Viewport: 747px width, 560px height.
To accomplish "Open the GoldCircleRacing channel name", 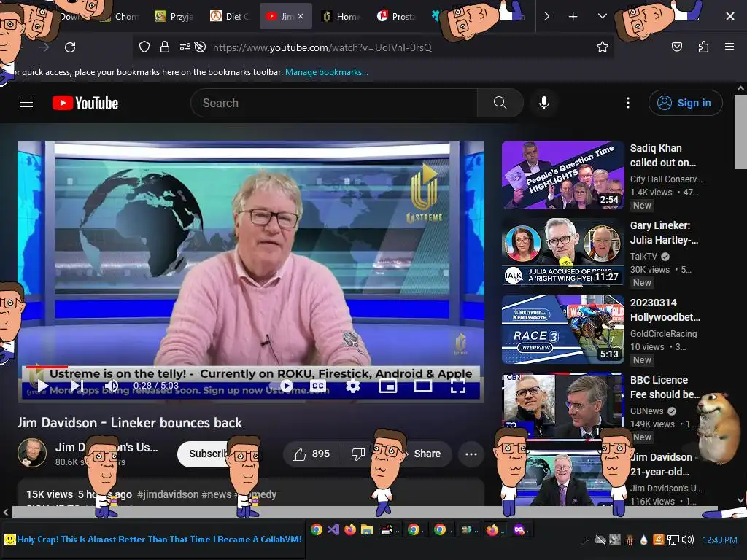I will pyautogui.click(x=663, y=334).
